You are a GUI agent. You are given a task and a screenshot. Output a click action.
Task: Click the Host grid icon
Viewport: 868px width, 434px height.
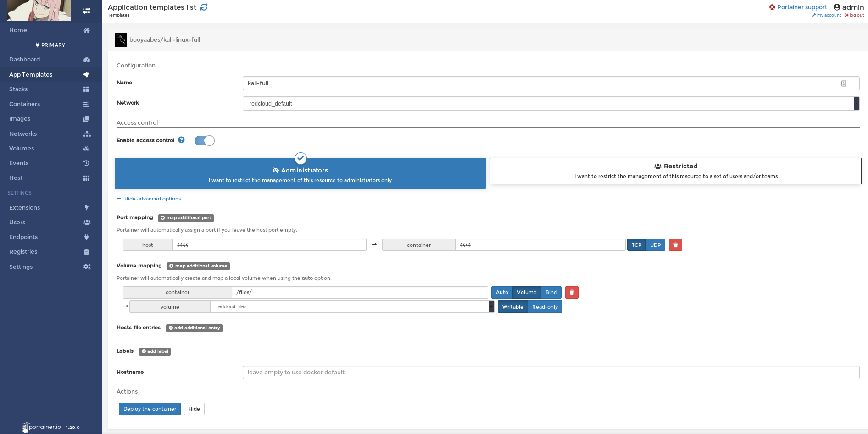(x=86, y=178)
